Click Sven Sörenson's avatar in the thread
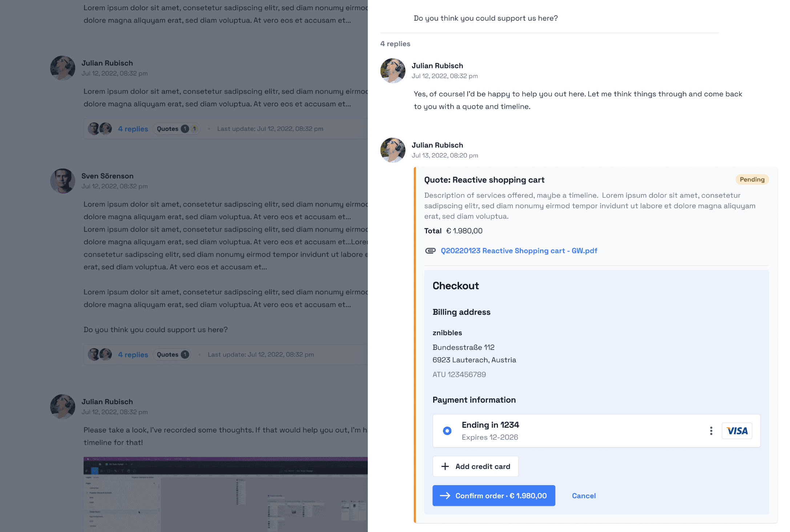 click(x=63, y=181)
